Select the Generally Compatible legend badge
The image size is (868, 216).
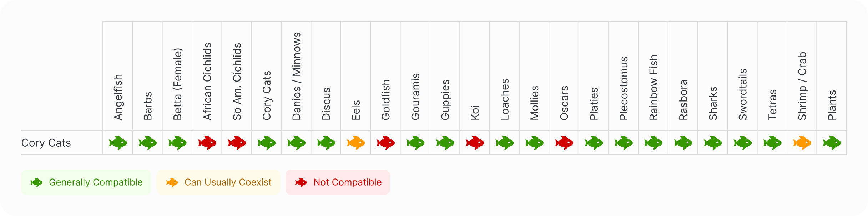[x=86, y=182]
